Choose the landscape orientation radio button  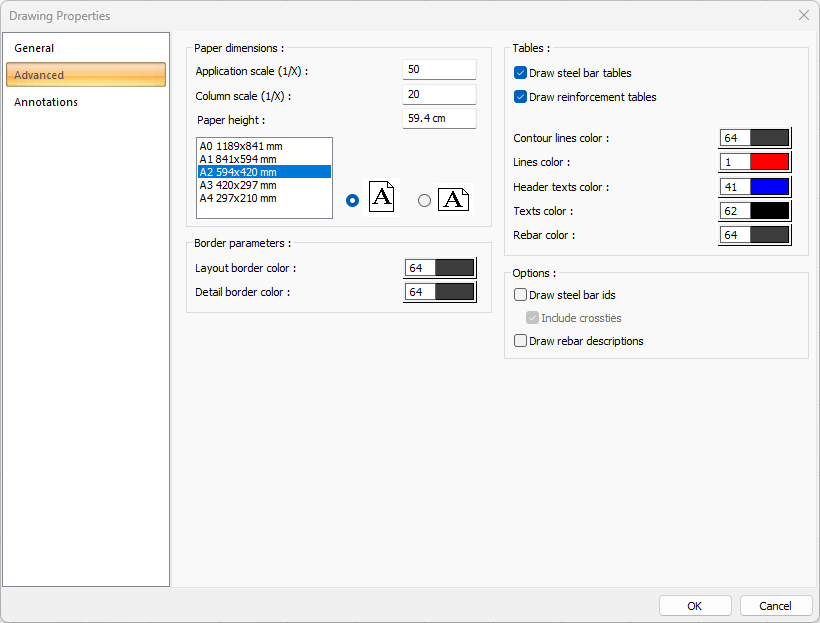424,200
